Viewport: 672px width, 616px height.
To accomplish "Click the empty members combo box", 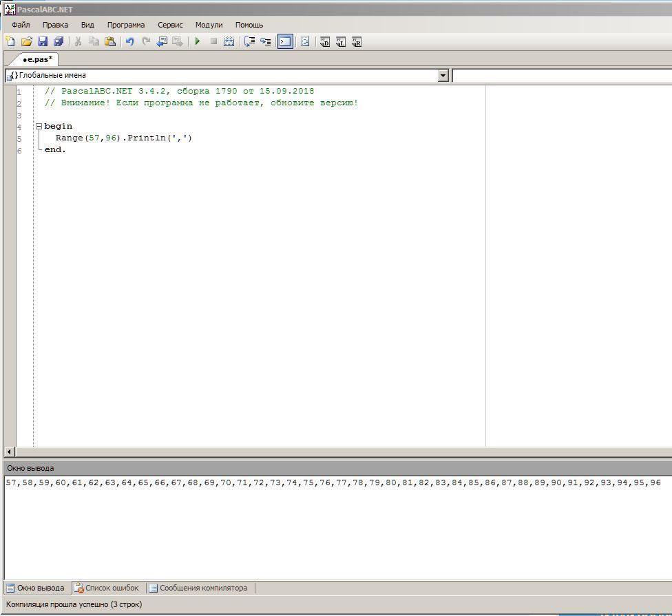I will (x=562, y=76).
